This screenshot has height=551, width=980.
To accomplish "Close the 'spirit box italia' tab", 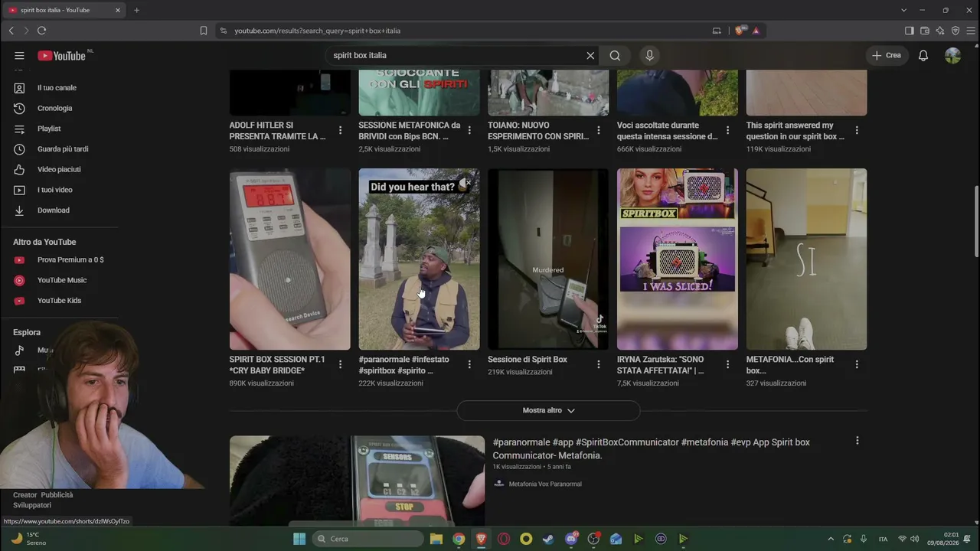I will tap(118, 10).
